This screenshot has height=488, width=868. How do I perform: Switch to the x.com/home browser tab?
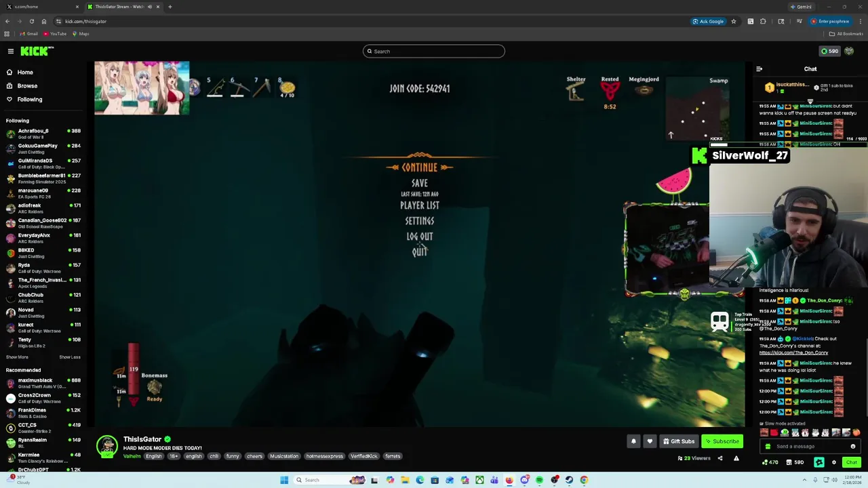(x=42, y=7)
